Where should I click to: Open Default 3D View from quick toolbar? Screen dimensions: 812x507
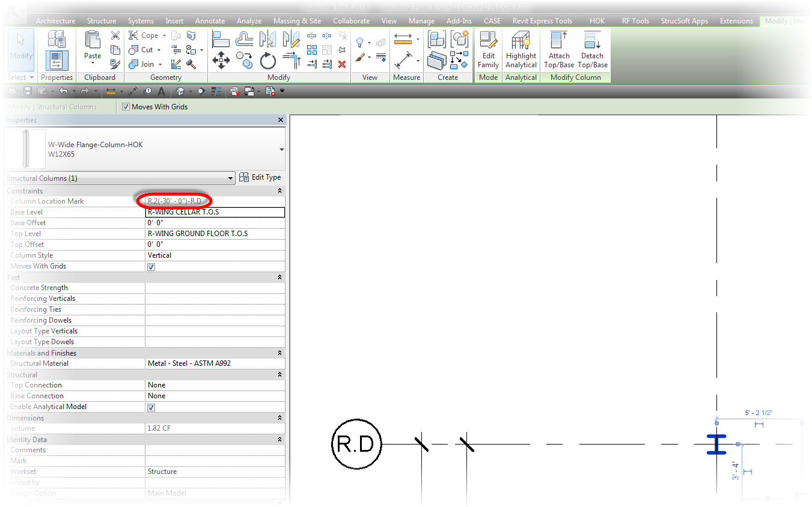click(x=179, y=91)
